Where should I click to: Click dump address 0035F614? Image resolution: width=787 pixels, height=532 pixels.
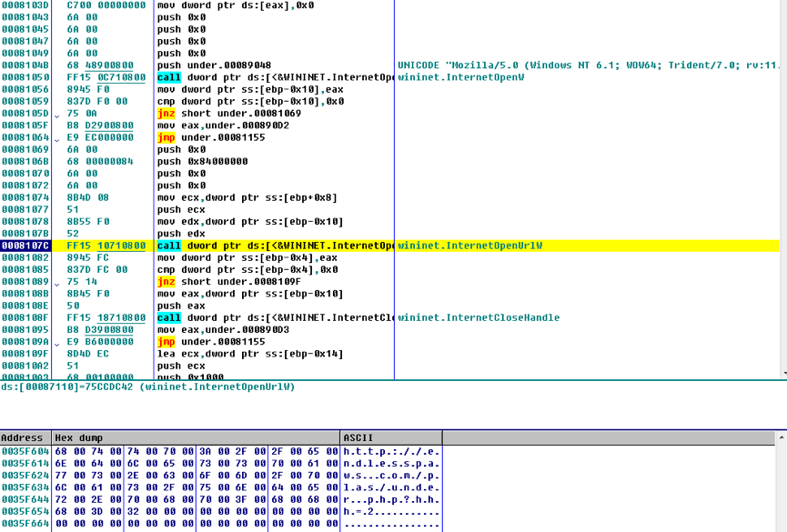[x=25, y=463]
